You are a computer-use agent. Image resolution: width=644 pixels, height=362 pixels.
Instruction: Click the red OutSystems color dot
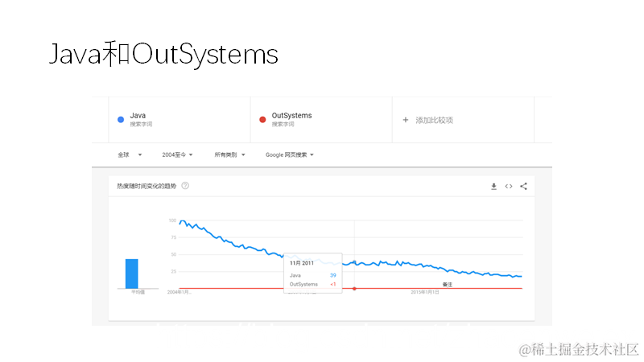pos(262,119)
